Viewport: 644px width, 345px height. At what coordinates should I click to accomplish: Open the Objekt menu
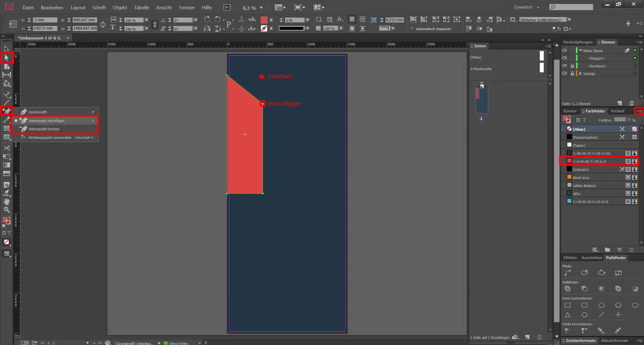coord(119,7)
